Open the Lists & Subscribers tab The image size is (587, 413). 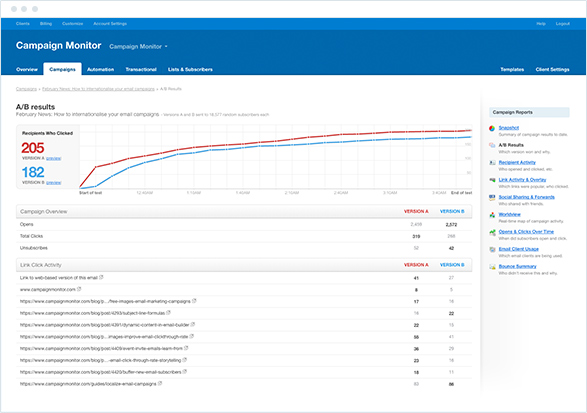point(190,69)
